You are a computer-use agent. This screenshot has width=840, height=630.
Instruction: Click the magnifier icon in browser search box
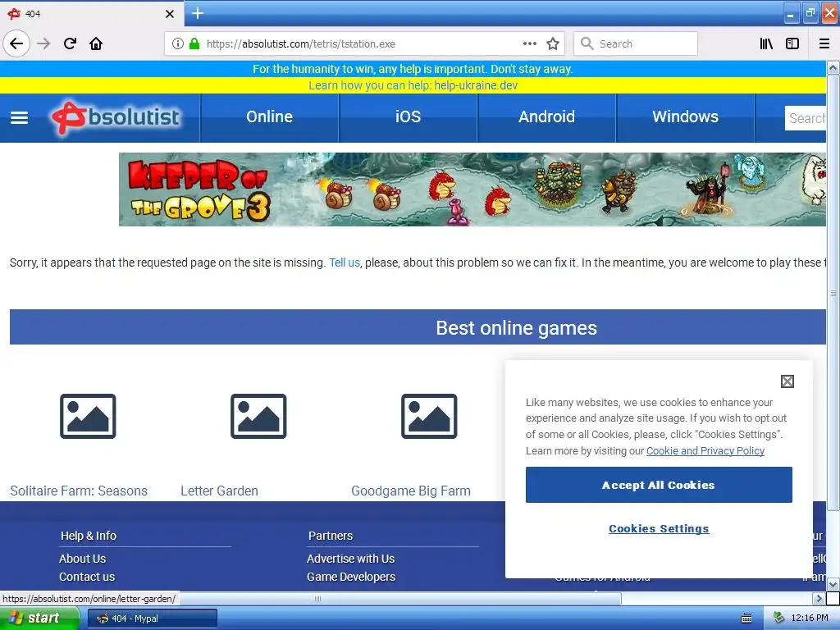click(587, 43)
